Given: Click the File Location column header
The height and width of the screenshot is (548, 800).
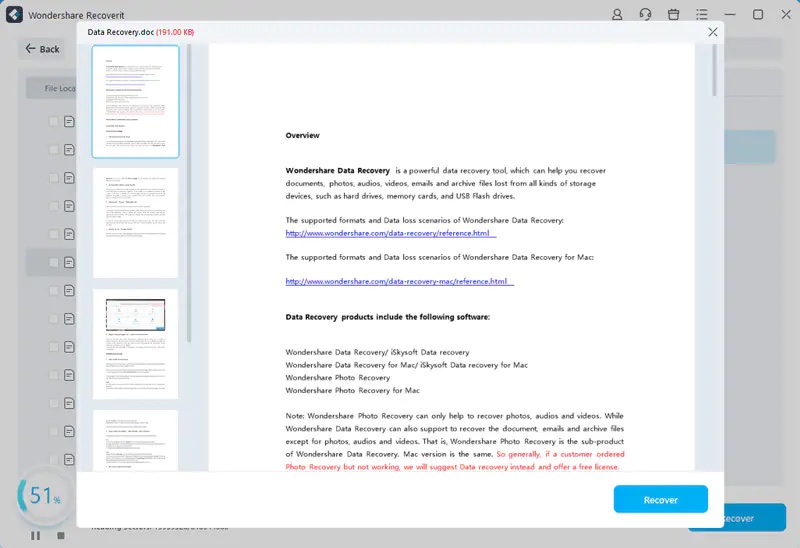Looking at the screenshot, I should click(x=58, y=88).
